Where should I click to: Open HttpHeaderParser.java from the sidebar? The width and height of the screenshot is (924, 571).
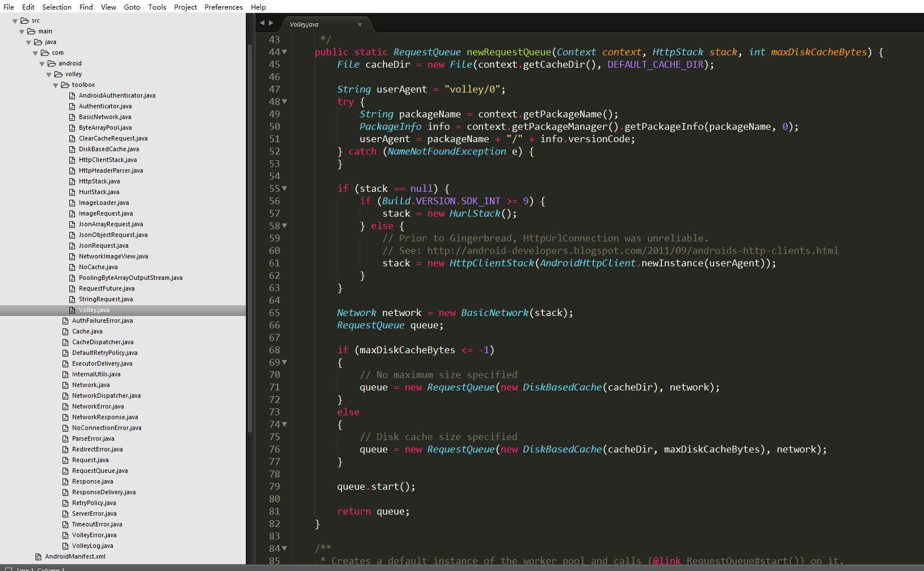[x=111, y=170]
